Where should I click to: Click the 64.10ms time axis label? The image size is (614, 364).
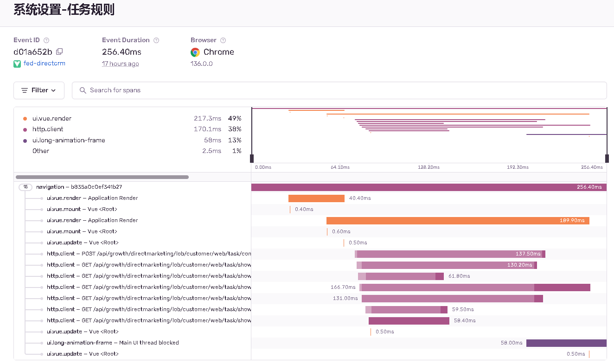click(x=340, y=167)
